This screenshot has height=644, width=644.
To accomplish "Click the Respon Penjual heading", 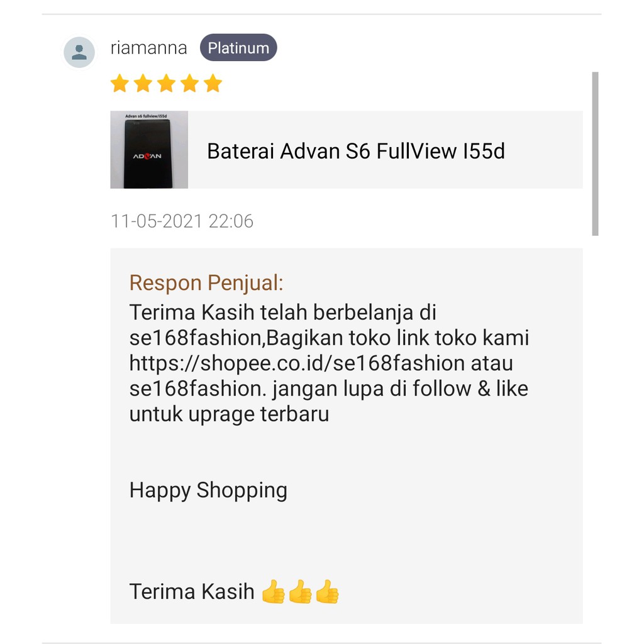I will pyautogui.click(x=206, y=283).
